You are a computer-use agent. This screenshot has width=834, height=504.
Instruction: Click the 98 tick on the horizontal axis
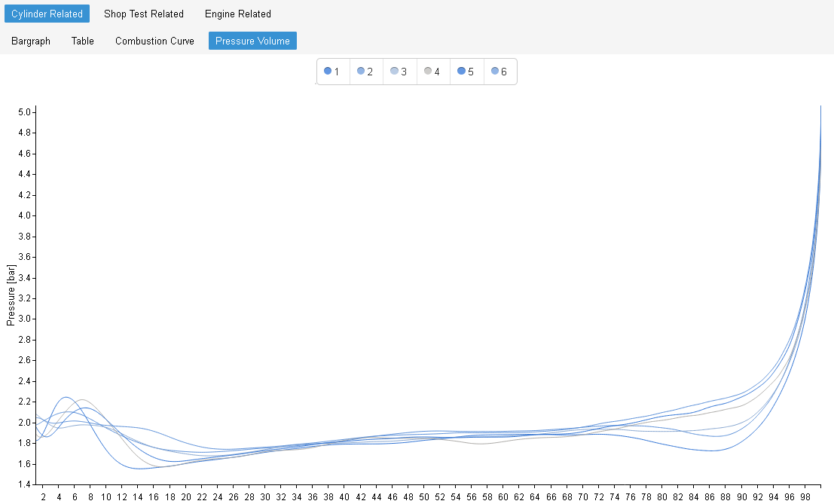pyautogui.click(x=805, y=497)
